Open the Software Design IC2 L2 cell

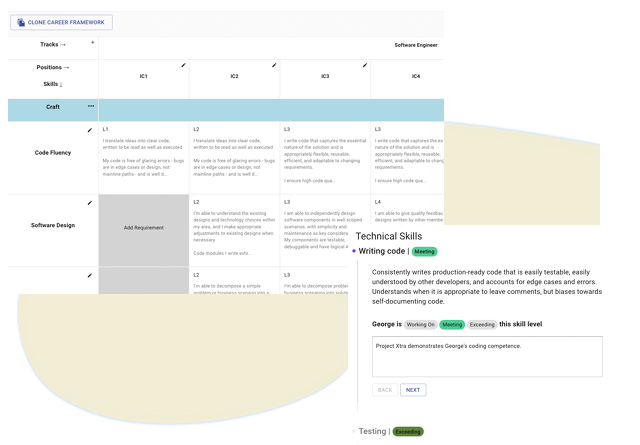(x=234, y=230)
